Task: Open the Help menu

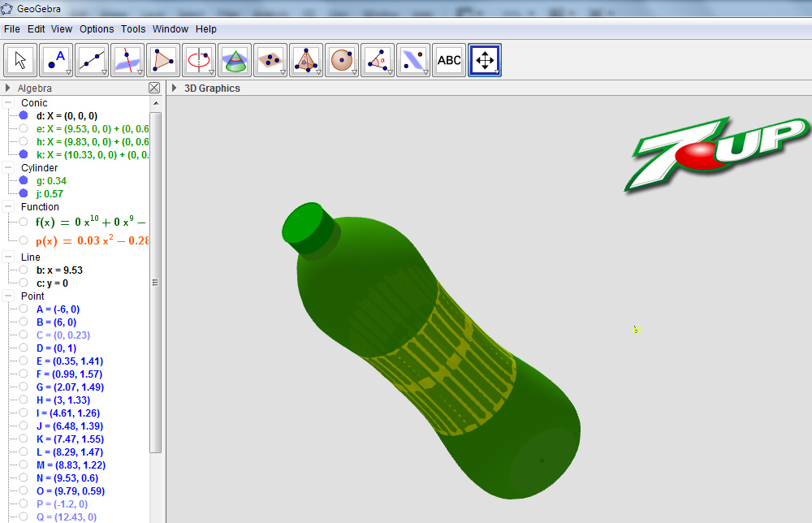Action: 206,29
